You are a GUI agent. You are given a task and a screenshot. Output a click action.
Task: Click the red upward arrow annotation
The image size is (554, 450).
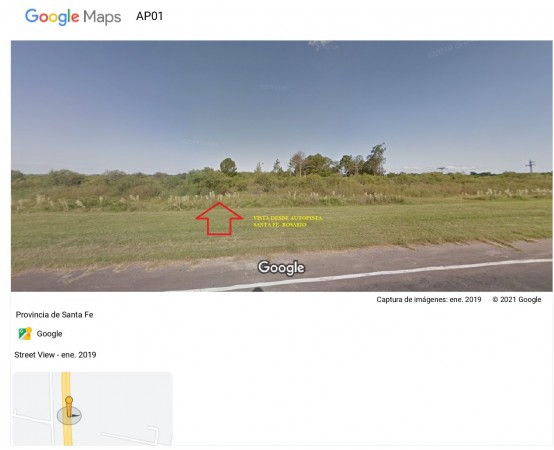pyautogui.click(x=219, y=218)
